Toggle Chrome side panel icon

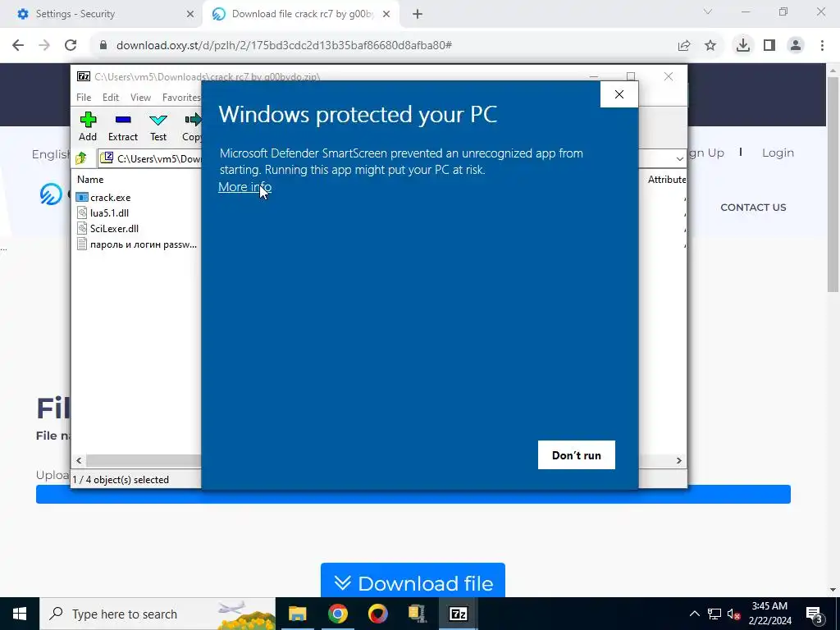pyautogui.click(x=769, y=45)
